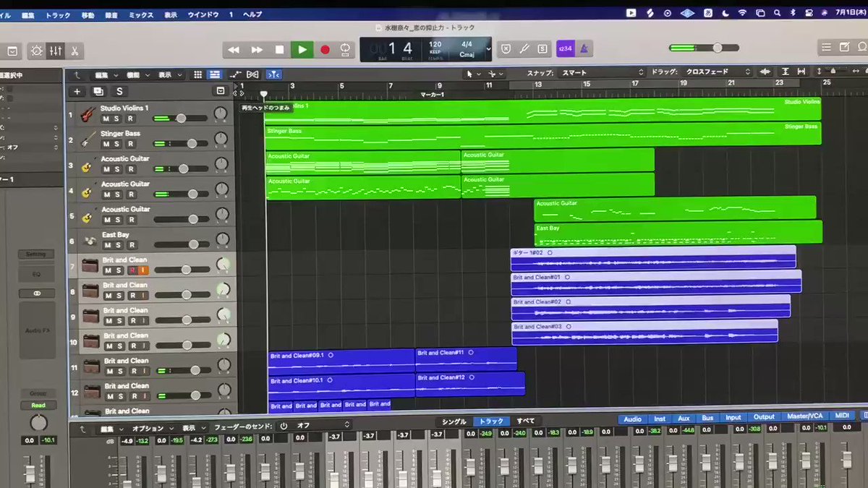Click the Studio Violins 1 volume slider

179,118
